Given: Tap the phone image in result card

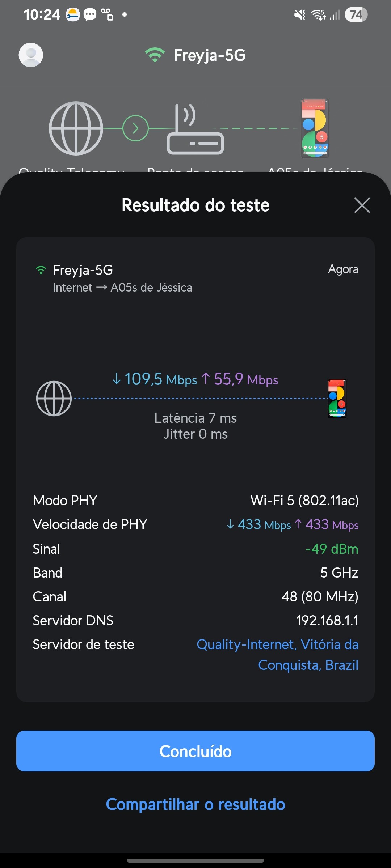Looking at the screenshot, I should 337,398.
